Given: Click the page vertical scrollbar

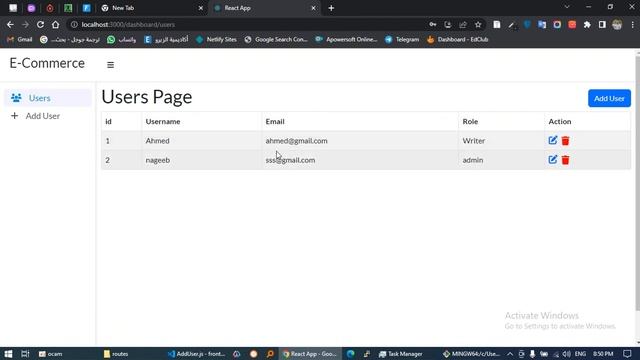Looking at the screenshot, I should click(637, 184).
